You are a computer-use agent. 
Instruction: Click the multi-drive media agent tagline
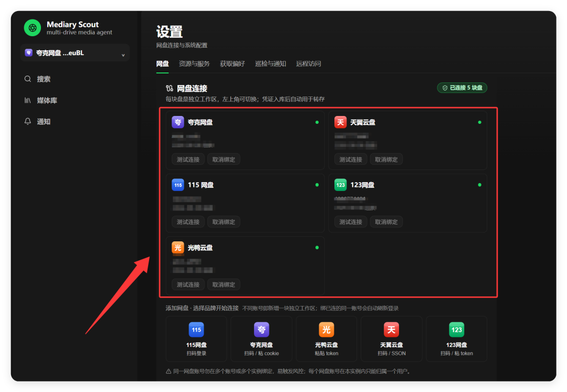tap(79, 33)
